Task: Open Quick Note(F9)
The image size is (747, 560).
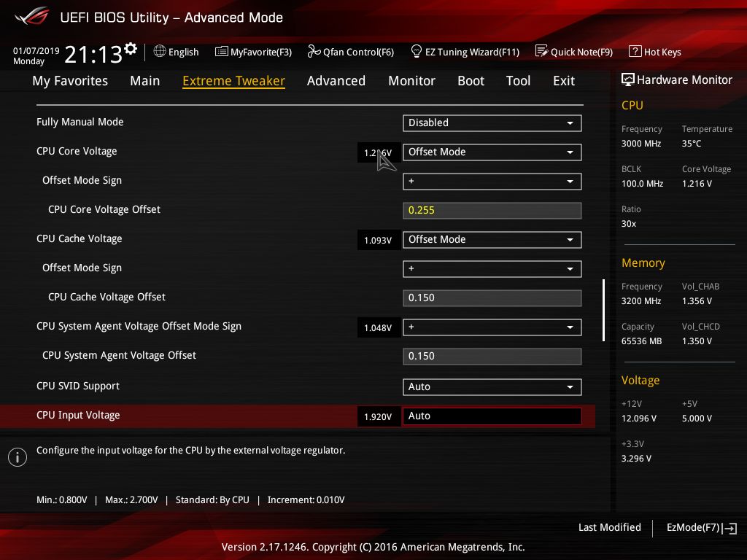Action: point(574,52)
